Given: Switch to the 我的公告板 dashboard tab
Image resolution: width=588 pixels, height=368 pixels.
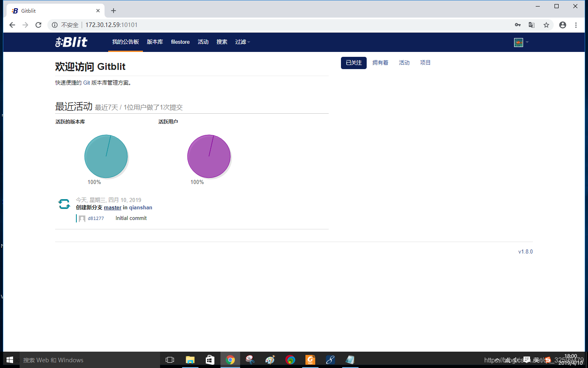Looking at the screenshot, I should pyautogui.click(x=125, y=42).
